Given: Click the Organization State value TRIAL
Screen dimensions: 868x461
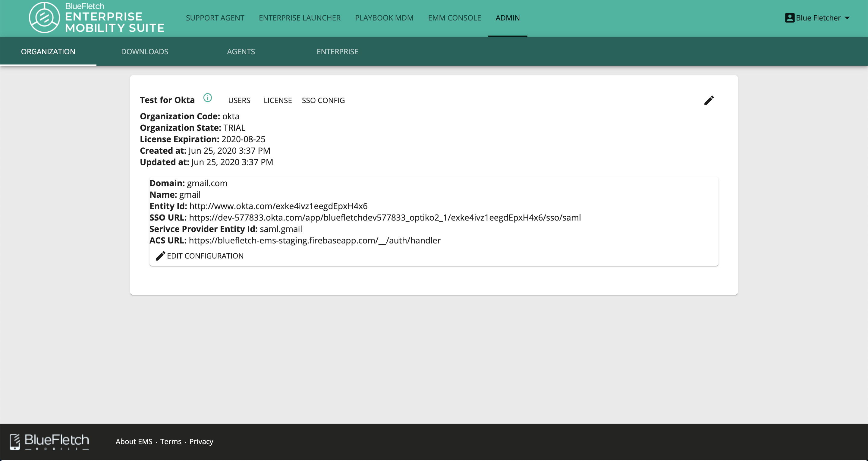Looking at the screenshot, I should point(234,128).
